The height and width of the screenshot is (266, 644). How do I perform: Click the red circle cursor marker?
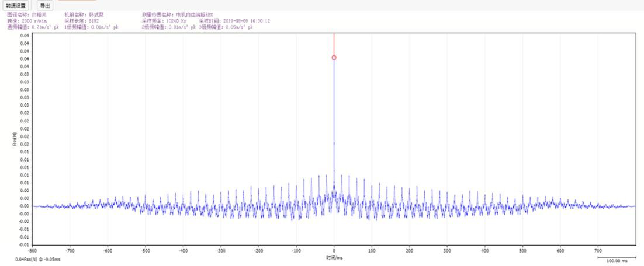[334, 58]
